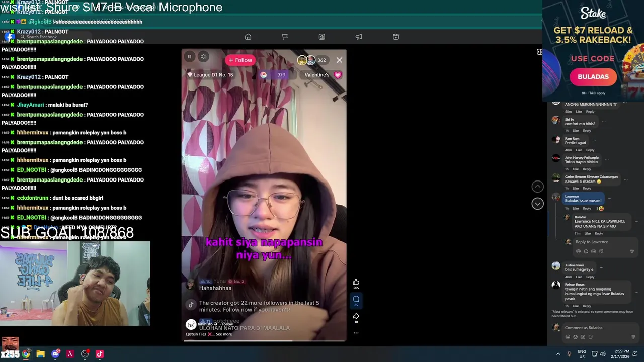This screenshot has height=362, width=644.
Task: Mute the TikTok live audio
Action: coord(204,57)
